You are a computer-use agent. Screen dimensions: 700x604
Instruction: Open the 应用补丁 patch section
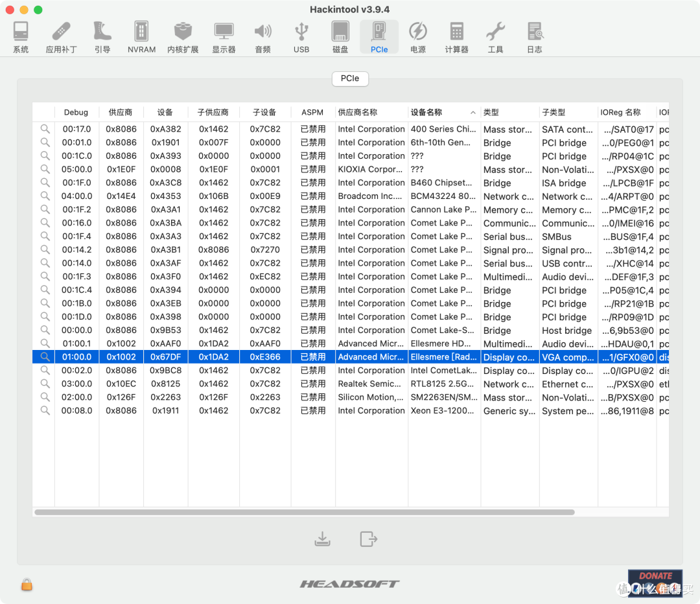click(61, 38)
